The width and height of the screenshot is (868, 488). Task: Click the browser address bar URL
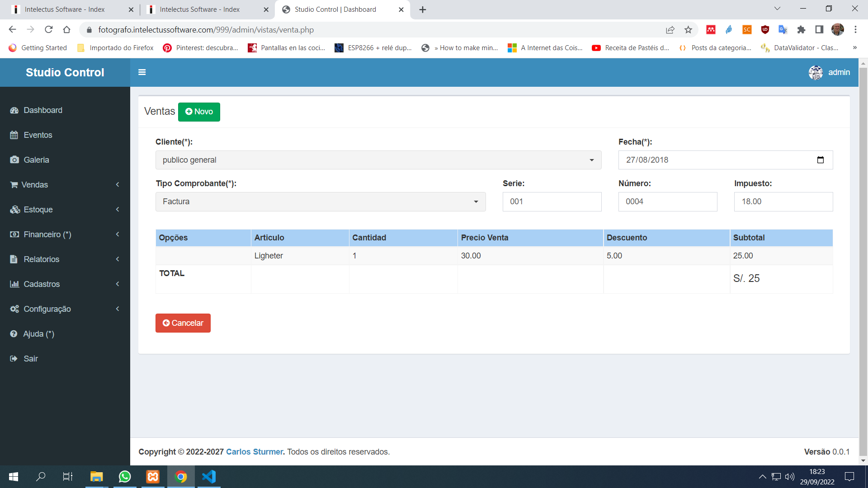pyautogui.click(x=206, y=30)
